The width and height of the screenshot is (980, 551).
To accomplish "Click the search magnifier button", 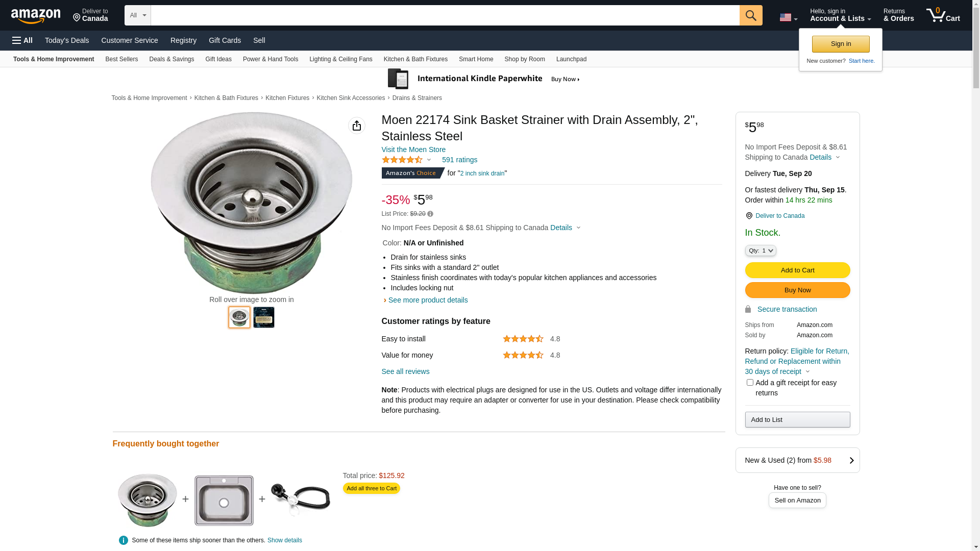I will [x=750, y=15].
